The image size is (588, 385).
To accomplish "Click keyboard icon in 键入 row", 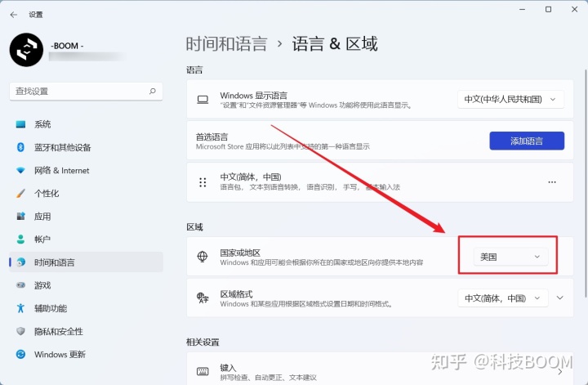I will [203, 371].
